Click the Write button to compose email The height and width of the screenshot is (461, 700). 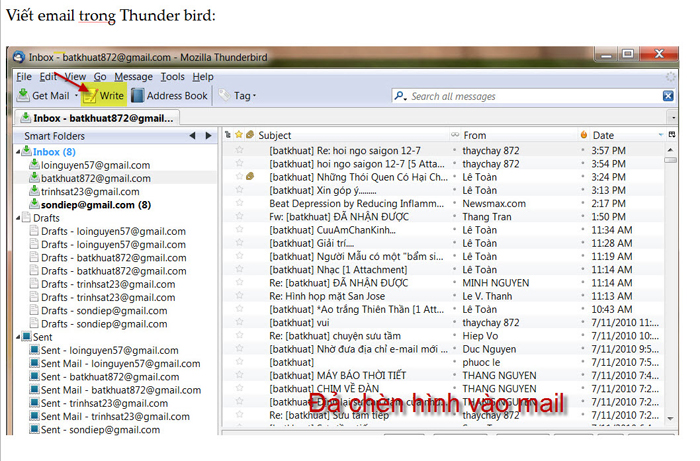[x=104, y=95]
